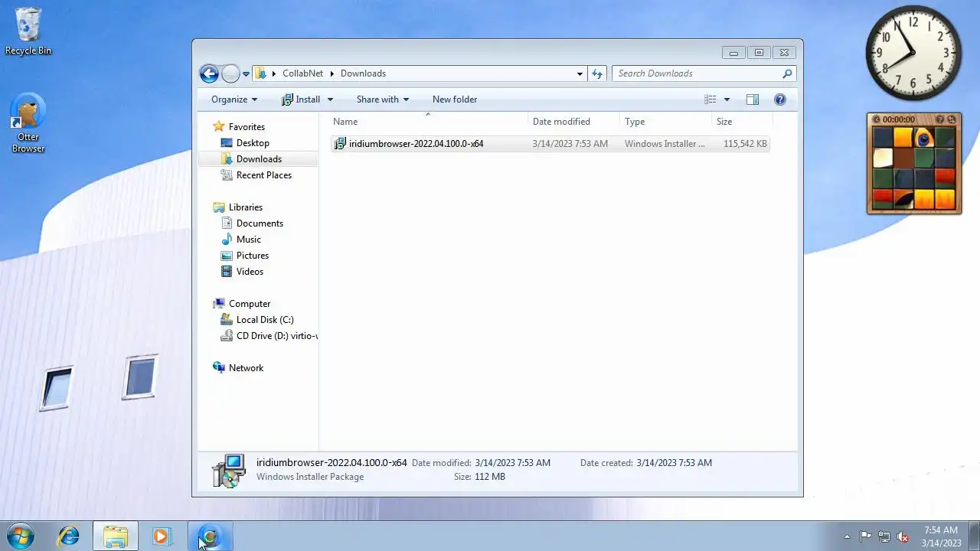Toggle the preview pane

coord(753,99)
